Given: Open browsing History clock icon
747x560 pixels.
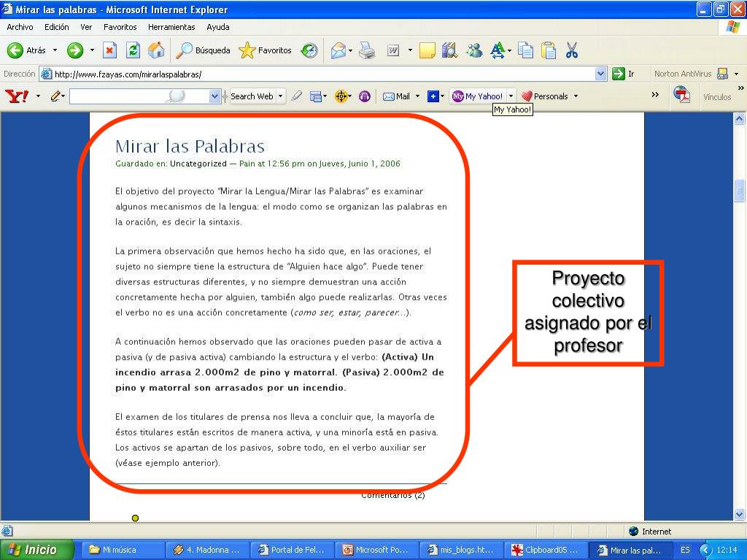Looking at the screenshot, I should click(309, 50).
